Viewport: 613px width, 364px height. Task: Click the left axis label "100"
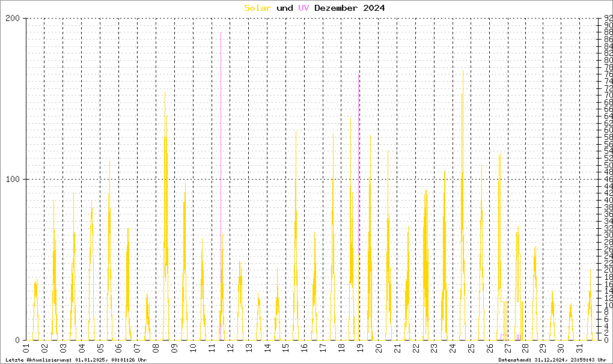pyautogui.click(x=13, y=179)
